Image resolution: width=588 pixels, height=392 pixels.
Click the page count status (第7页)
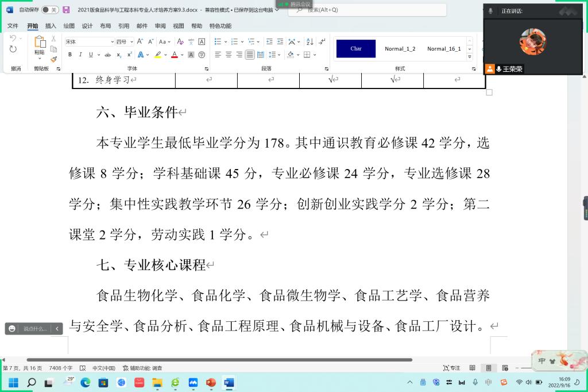coord(22,368)
